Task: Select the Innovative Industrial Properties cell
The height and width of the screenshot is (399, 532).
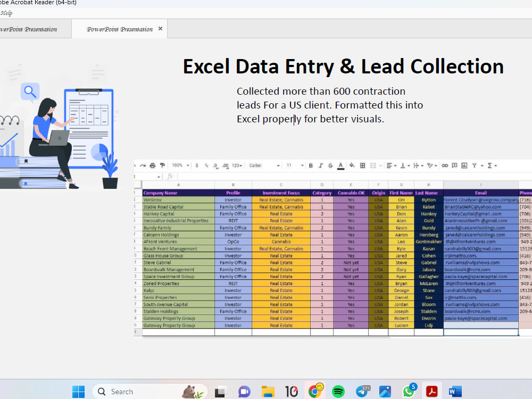Action: 178,221
